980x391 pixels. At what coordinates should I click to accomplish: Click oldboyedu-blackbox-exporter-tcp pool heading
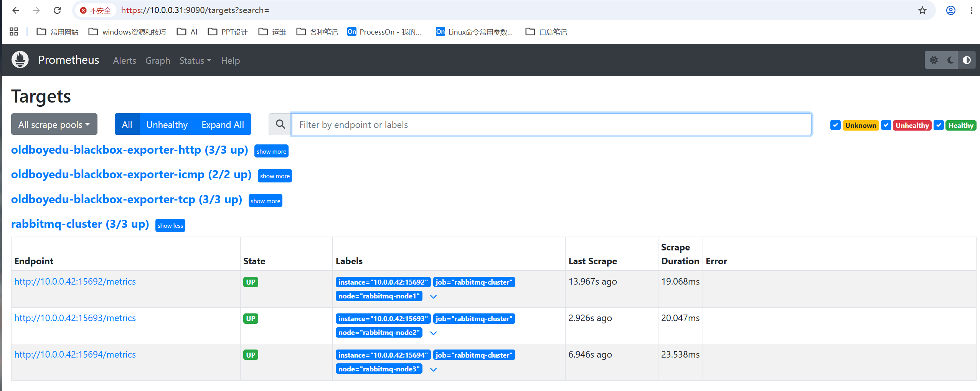(127, 199)
